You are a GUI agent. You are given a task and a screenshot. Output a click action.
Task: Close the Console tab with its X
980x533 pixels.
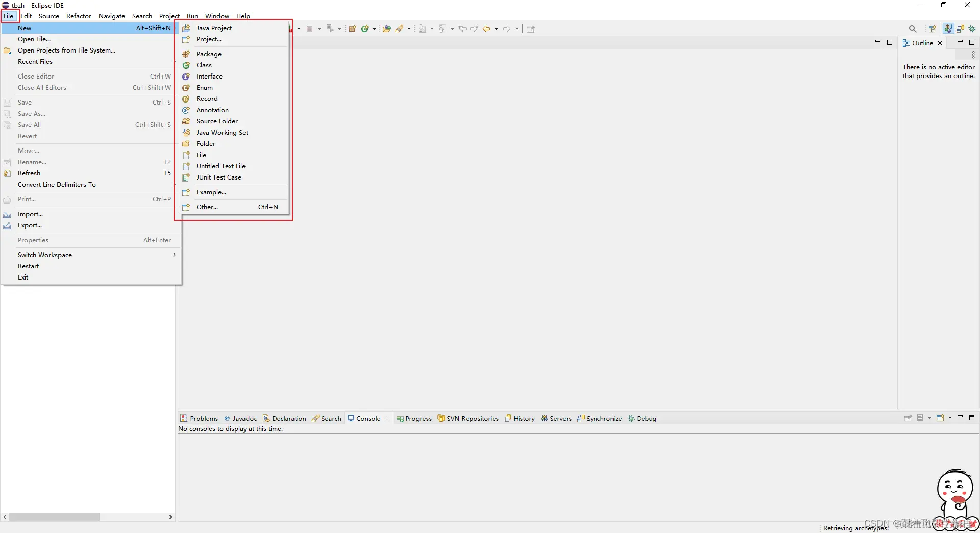(387, 419)
